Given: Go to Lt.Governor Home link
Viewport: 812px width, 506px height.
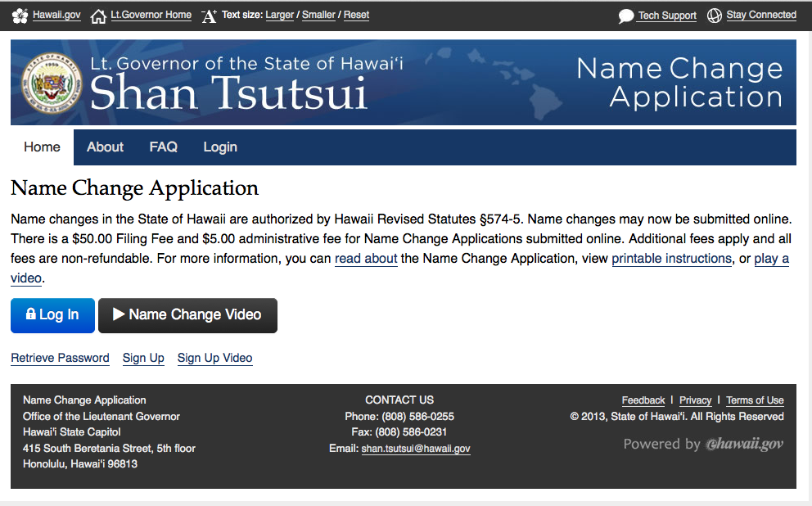Looking at the screenshot, I should pos(151,15).
